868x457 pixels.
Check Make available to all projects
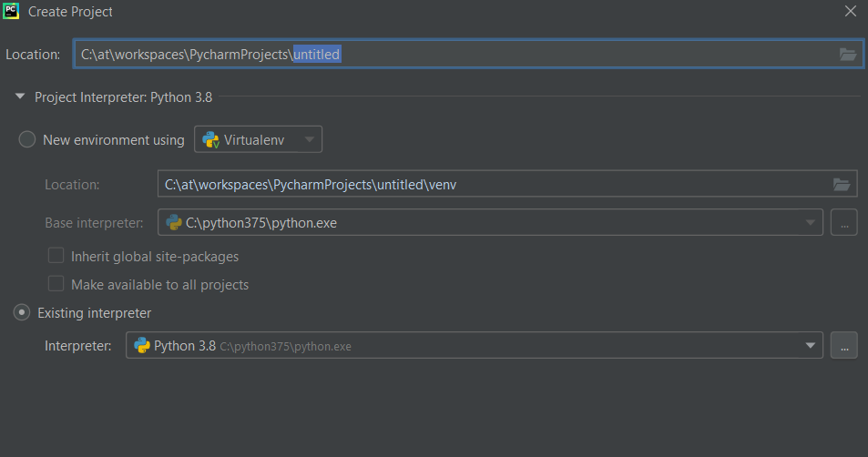[x=56, y=284]
